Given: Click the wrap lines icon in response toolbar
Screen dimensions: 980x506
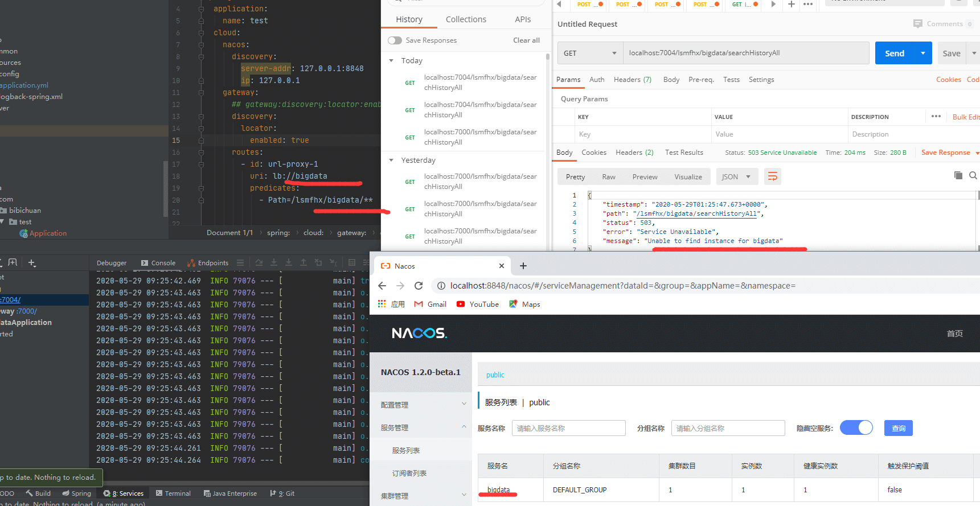Looking at the screenshot, I should (772, 176).
